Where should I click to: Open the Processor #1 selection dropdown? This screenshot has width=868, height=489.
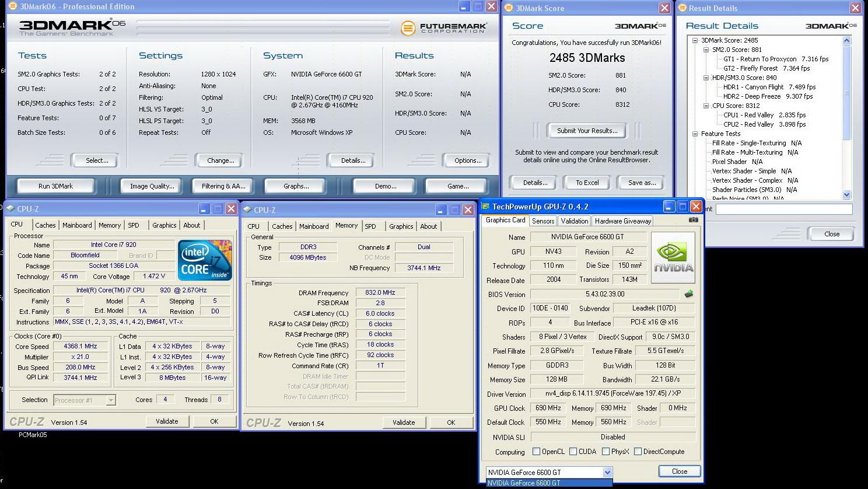coord(111,400)
